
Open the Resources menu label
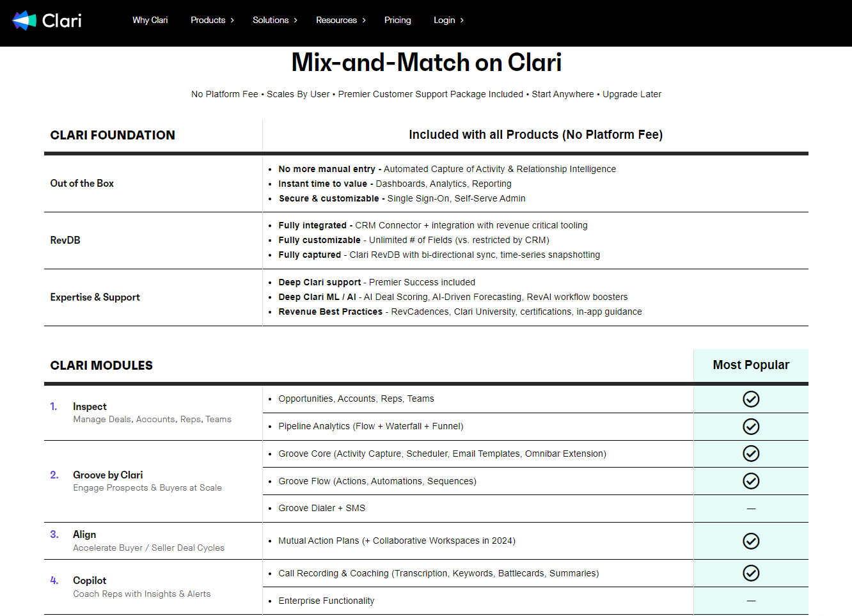point(336,20)
